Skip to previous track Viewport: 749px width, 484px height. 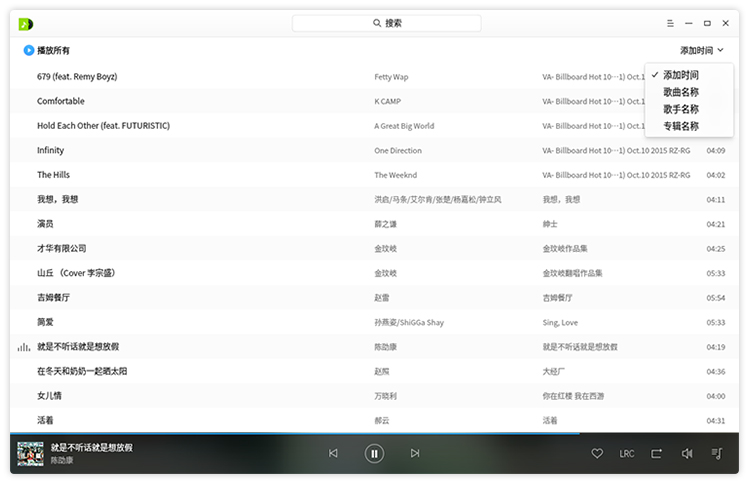pos(333,453)
